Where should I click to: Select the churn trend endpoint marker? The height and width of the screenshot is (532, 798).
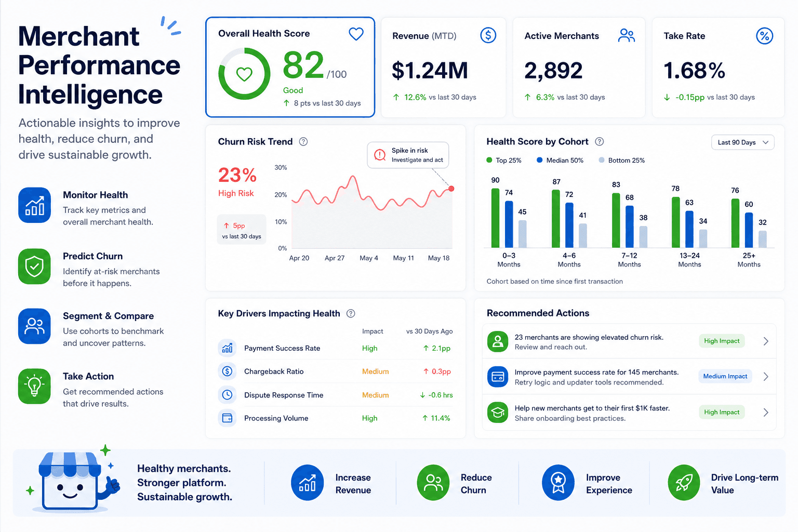click(451, 189)
